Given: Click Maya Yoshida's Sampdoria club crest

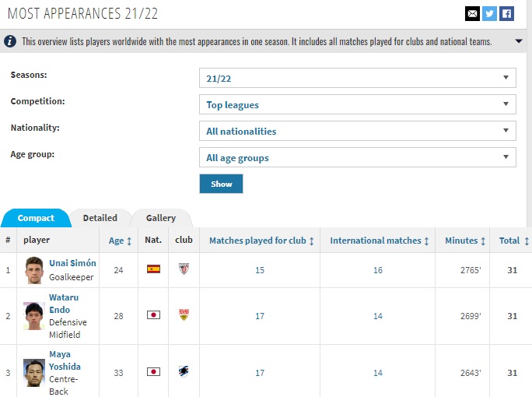Looking at the screenshot, I should pos(184,372).
